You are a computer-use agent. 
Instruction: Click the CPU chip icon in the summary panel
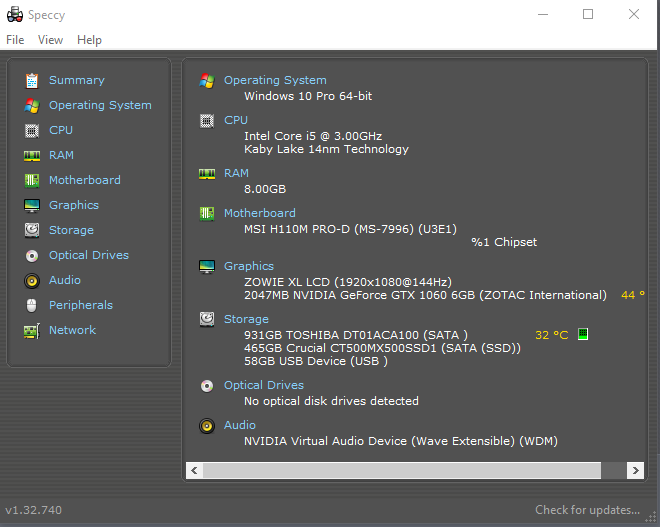point(207,121)
